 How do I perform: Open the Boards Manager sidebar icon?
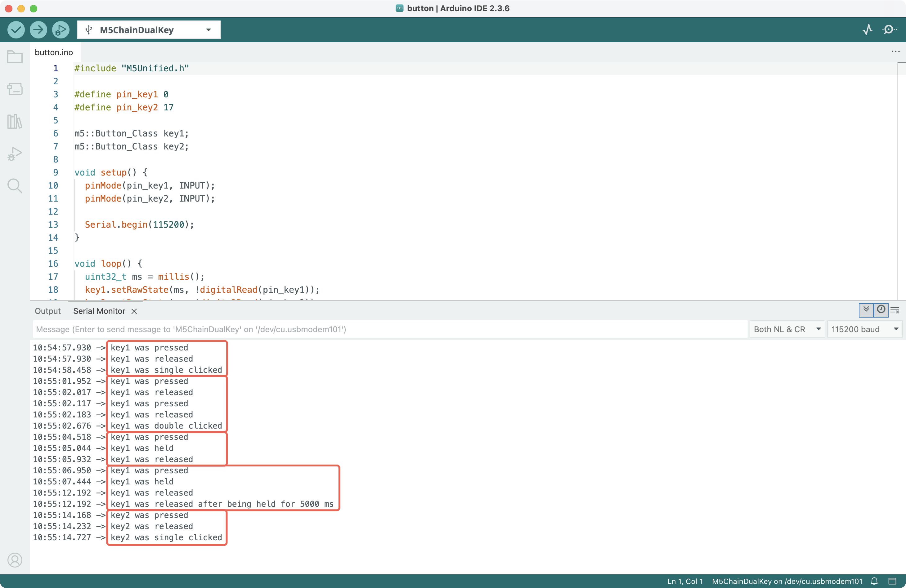tap(15, 89)
